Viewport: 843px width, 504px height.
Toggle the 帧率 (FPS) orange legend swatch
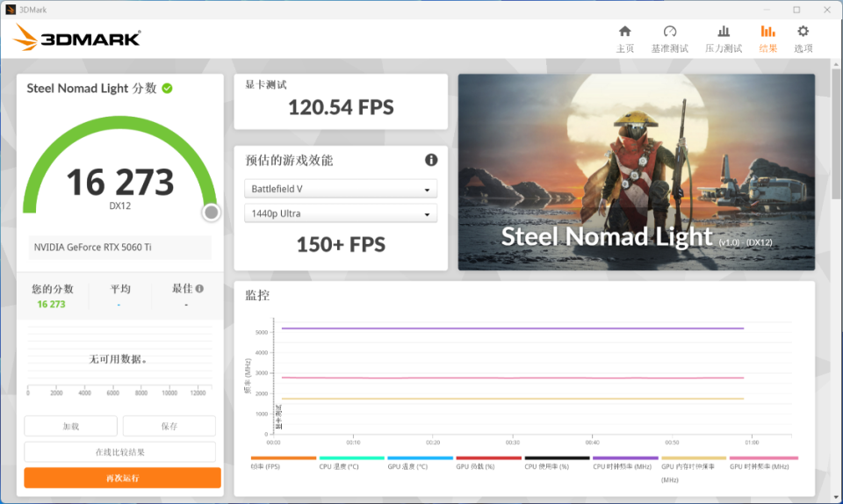[284, 457]
